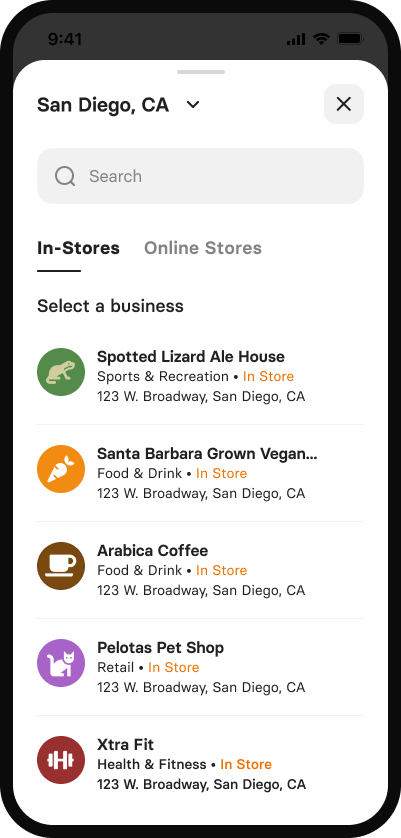Select Arabica Coffee from the list
Image resolution: width=401 pixels, height=838 pixels.
point(200,570)
